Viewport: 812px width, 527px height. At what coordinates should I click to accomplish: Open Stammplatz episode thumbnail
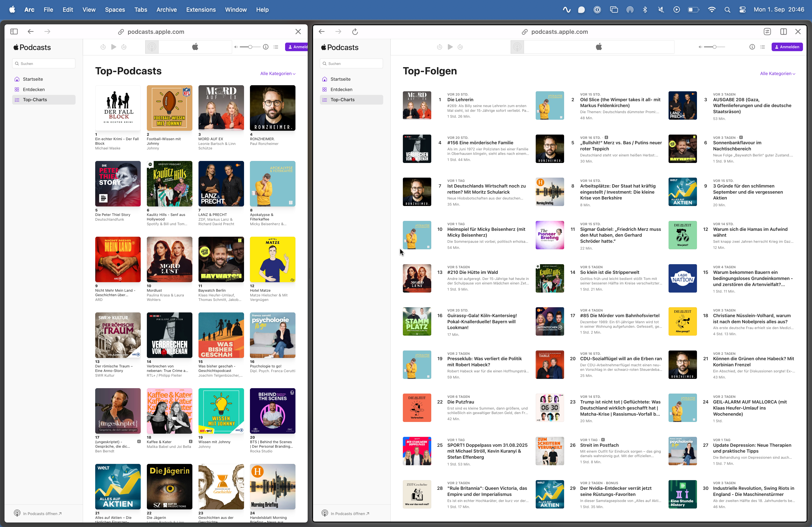pyautogui.click(x=417, y=321)
